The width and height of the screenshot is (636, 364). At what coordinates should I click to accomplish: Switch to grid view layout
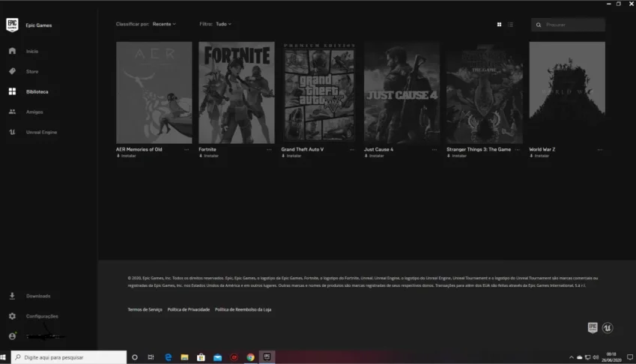click(500, 25)
